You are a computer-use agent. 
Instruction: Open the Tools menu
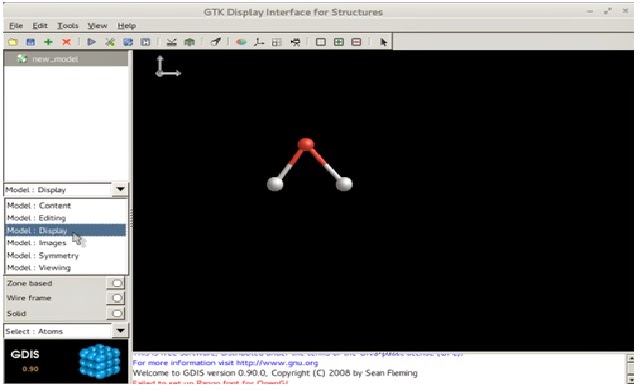(x=68, y=26)
